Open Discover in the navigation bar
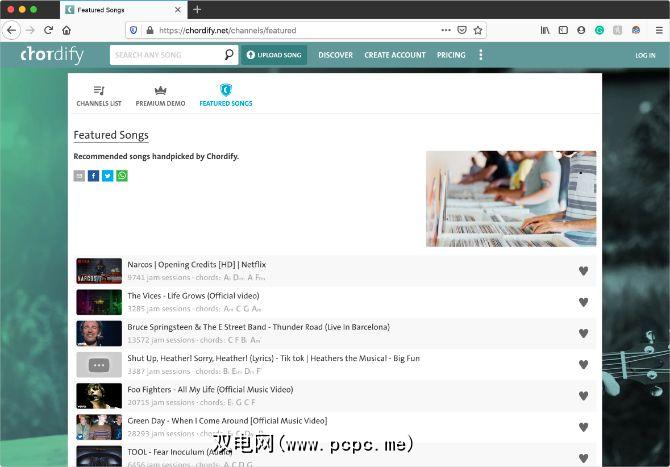 pos(335,55)
